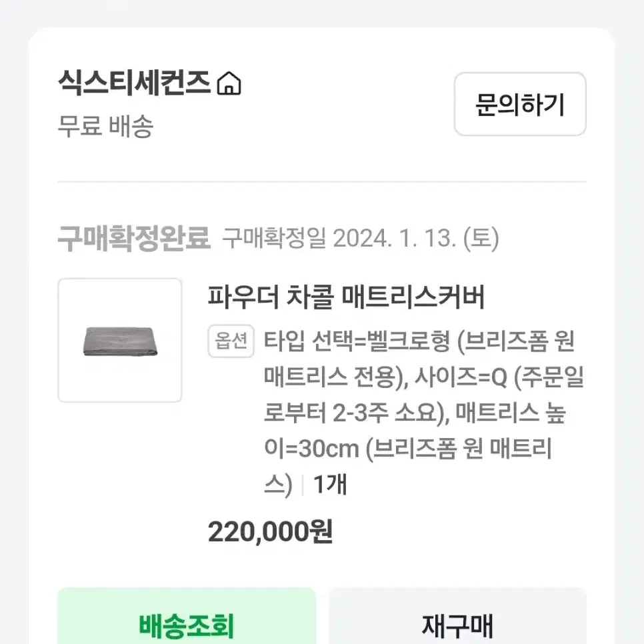644x644 pixels.
Task: Tap the 무료 배송 shipping text
Action: coord(105,126)
